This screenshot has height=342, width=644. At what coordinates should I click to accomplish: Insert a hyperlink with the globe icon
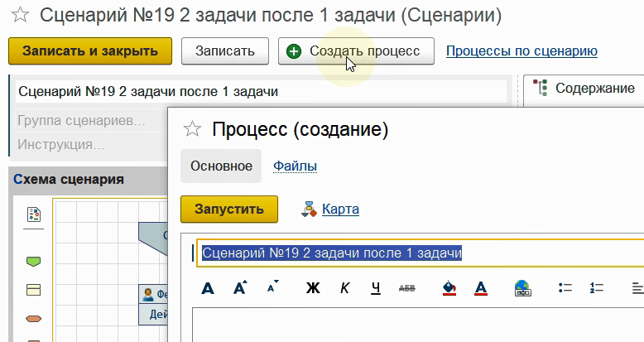(x=522, y=288)
